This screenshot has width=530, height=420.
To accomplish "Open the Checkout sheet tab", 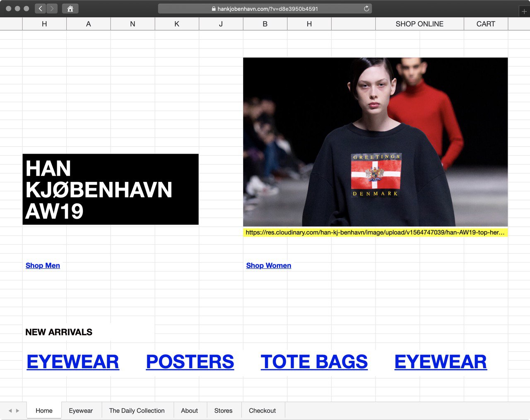I will click(262, 410).
